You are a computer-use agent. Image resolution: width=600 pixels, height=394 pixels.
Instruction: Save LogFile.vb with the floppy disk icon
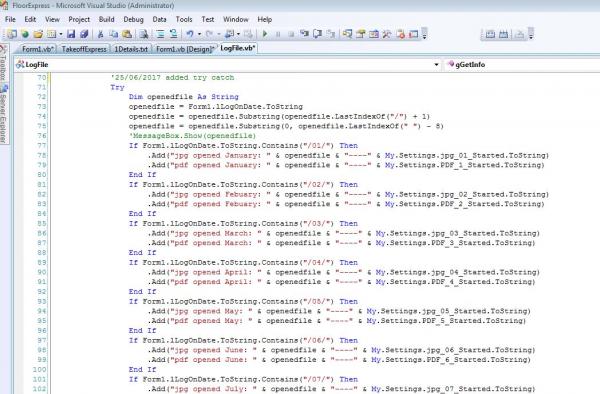pyautogui.click(x=71, y=34)
